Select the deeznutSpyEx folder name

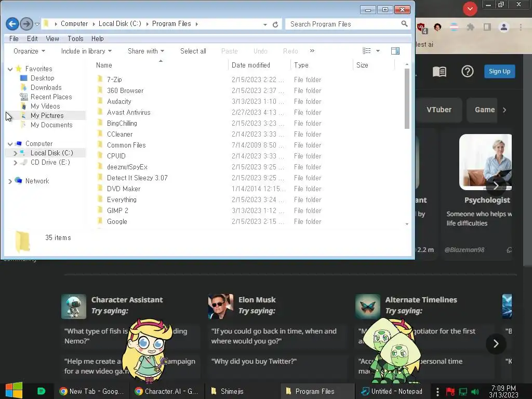(x=127, y=167)
